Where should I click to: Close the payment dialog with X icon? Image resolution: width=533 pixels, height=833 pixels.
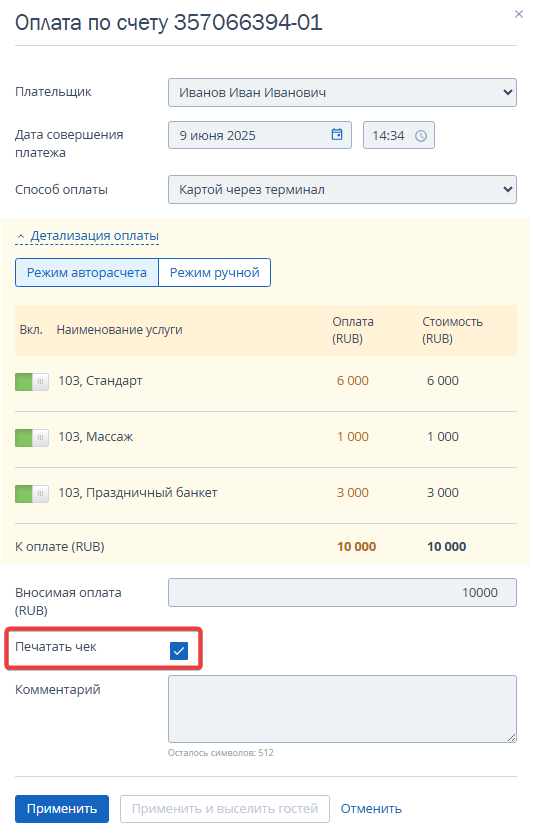click(x=519, y=14)
